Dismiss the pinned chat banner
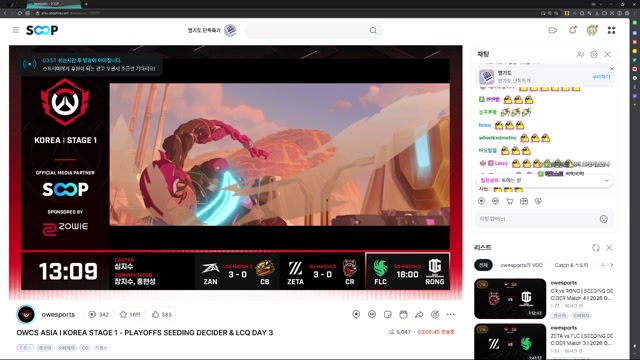The width and height of the screenshot is (640, 360). 611,69
